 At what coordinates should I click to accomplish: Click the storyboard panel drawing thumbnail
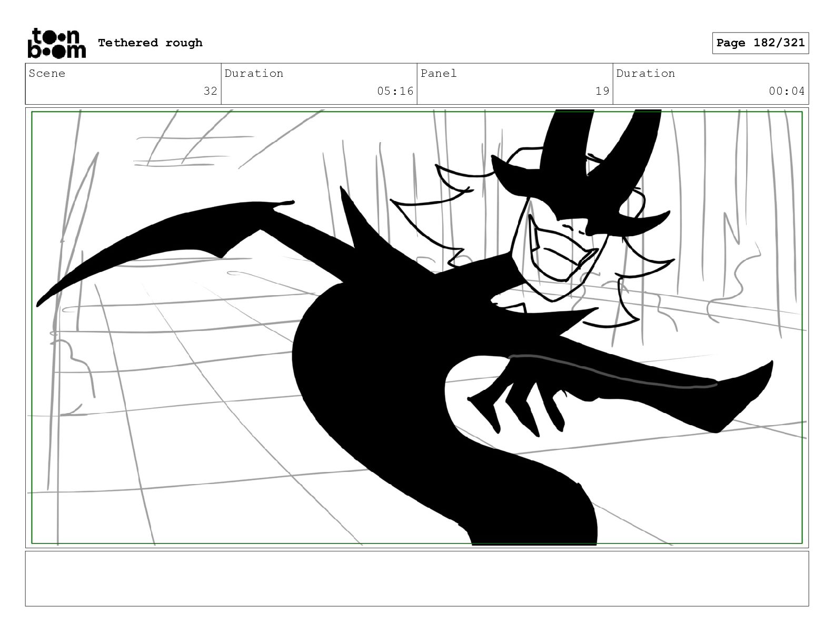click(417, 328)
